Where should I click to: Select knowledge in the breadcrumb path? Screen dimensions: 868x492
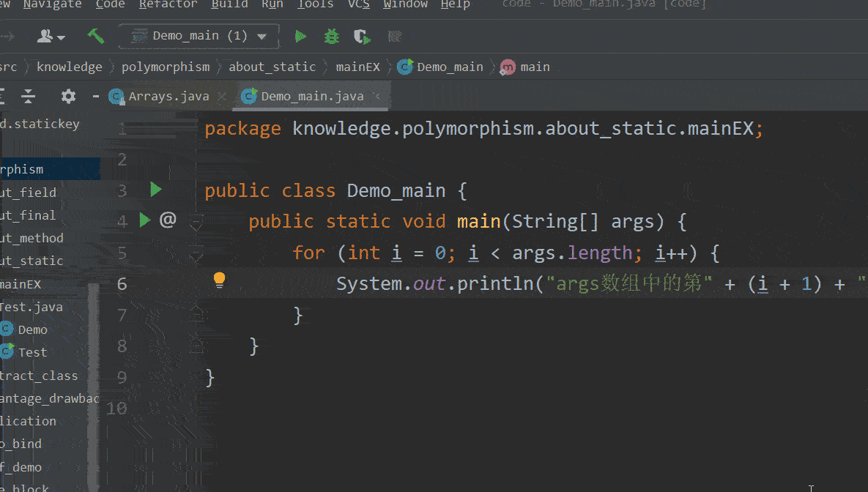pos(69,67)
